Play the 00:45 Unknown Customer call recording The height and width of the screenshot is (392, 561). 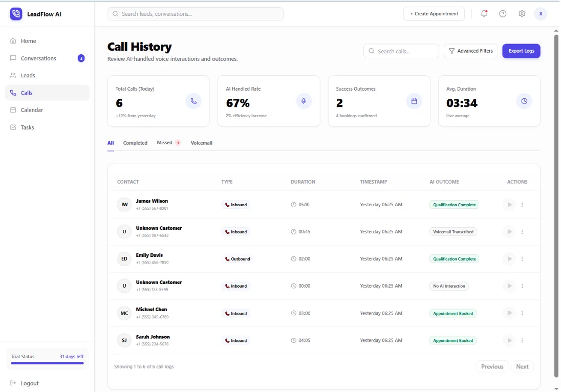point(509,232)
